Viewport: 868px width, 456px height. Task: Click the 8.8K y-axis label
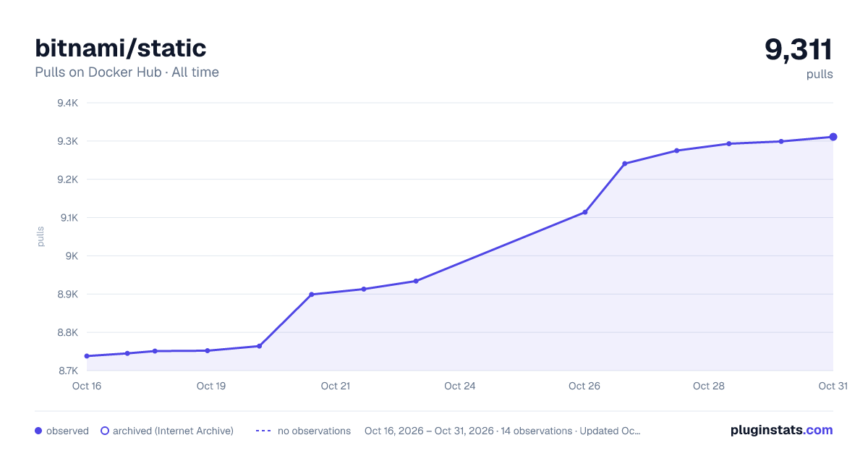(67, 333)
